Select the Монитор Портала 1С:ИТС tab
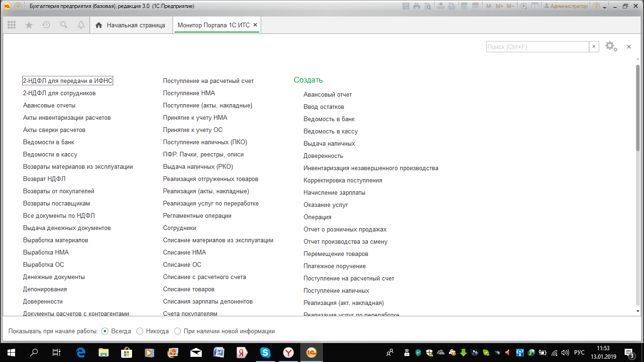 (214, 25)
